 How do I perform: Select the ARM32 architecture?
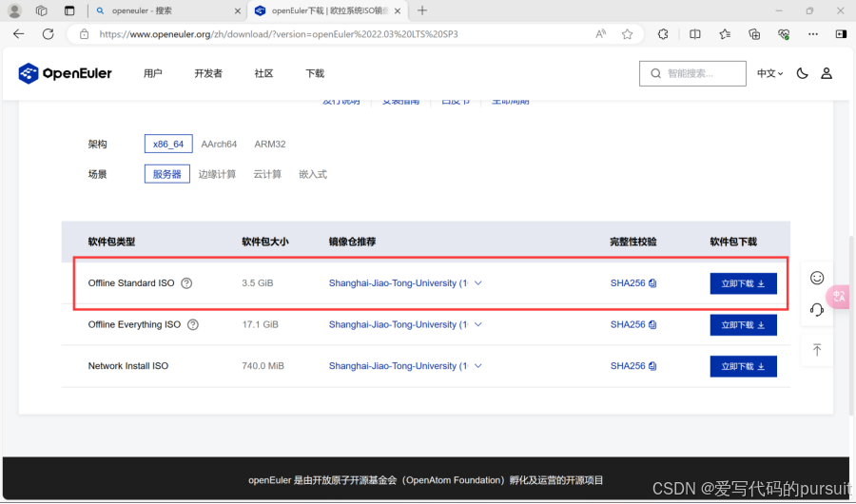coord(270,144)
